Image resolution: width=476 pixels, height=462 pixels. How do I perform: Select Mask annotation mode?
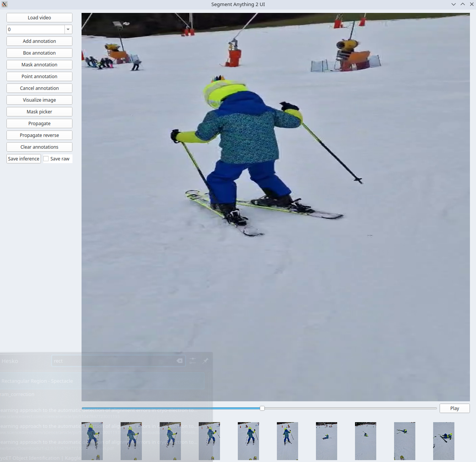tap(39, 65)
